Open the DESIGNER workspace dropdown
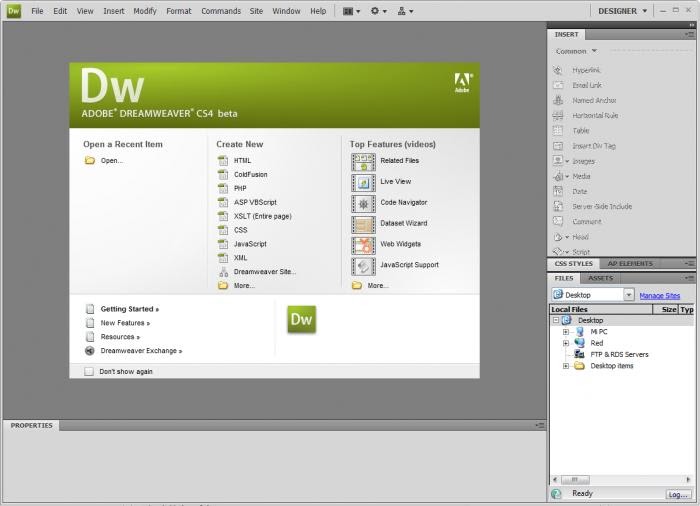The width and height of the screenshot is (700, 506). (622, 11)
